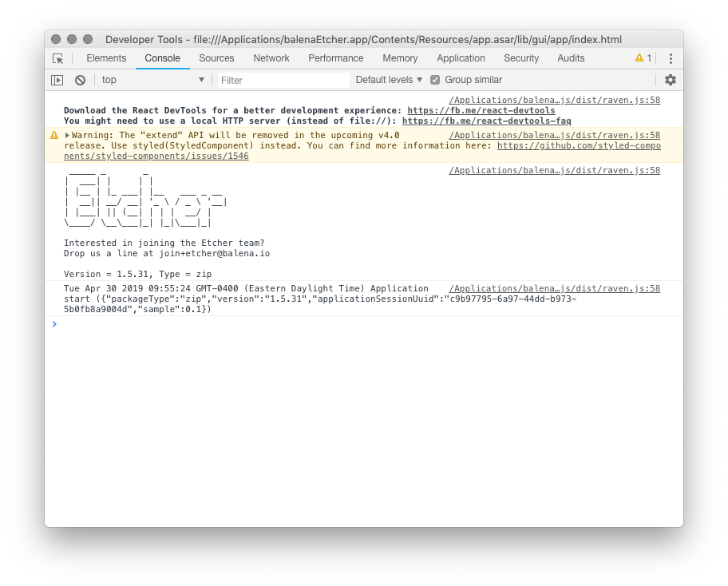Screen dimensions: 728x586
Task: Expand the Warning extend API message
Action: click(67, 135)
